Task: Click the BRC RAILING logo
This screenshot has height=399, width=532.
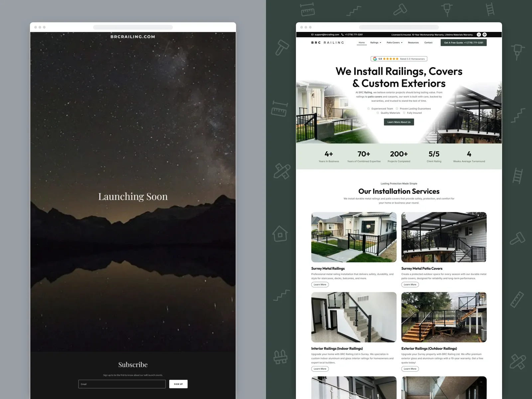Action: pyautogui.click(x=328, y=43)
